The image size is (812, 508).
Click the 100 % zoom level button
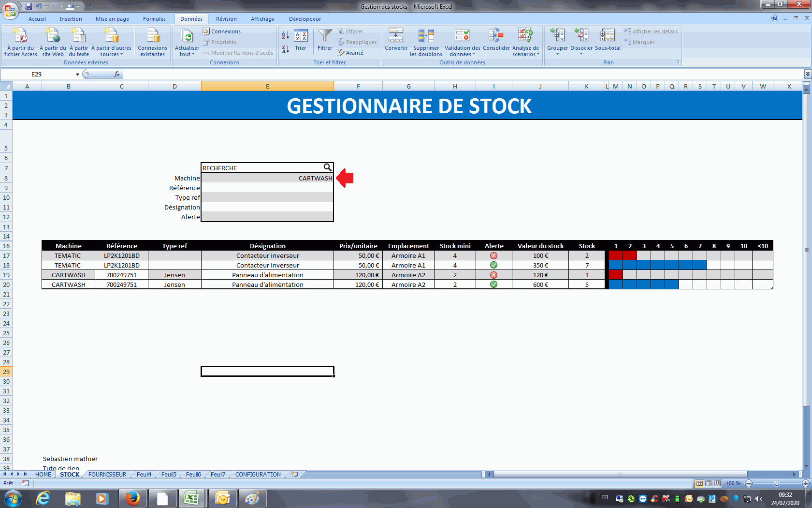coord(733,483)
